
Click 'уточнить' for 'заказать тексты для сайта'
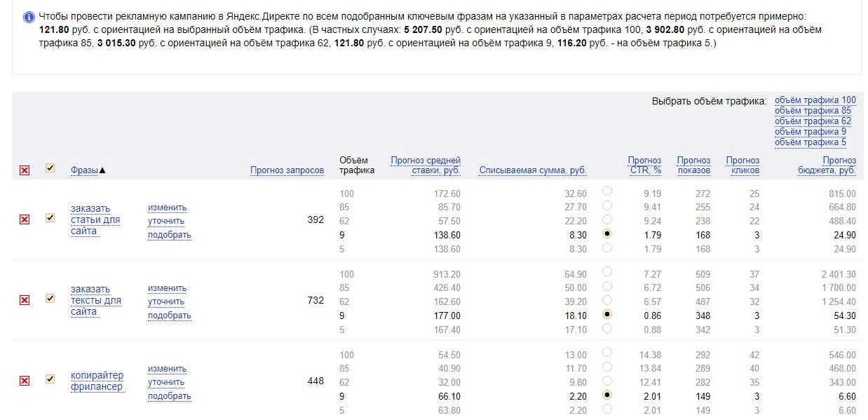coord(166,302)
